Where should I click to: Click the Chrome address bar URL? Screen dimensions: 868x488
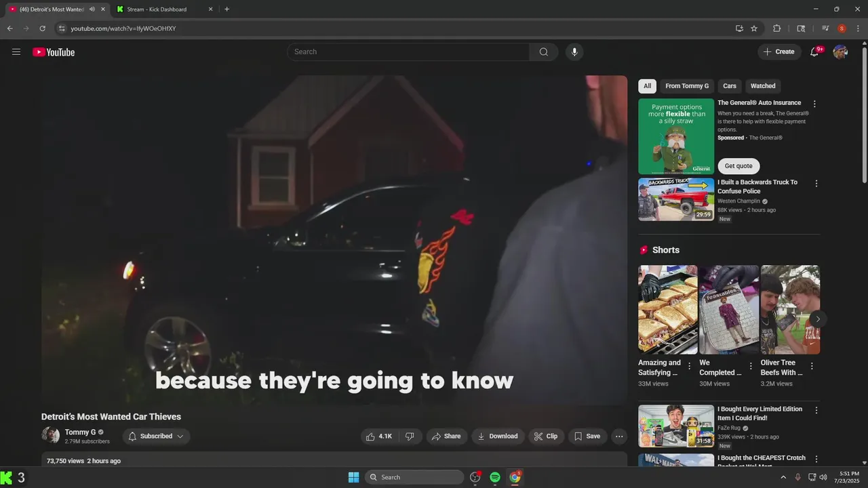tap(123, 28)
